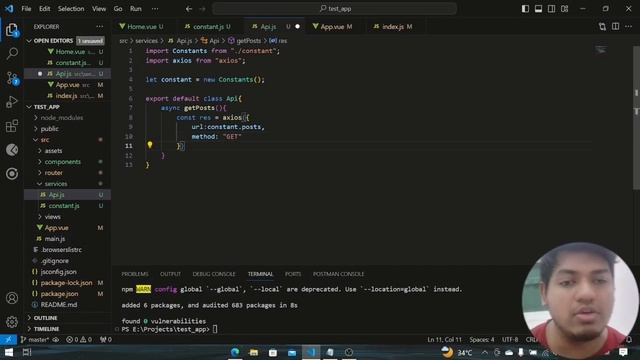The width and height of the screenshot is (640, 360).
Task: Open the Manage gear settings
Action: click(12, 322)
